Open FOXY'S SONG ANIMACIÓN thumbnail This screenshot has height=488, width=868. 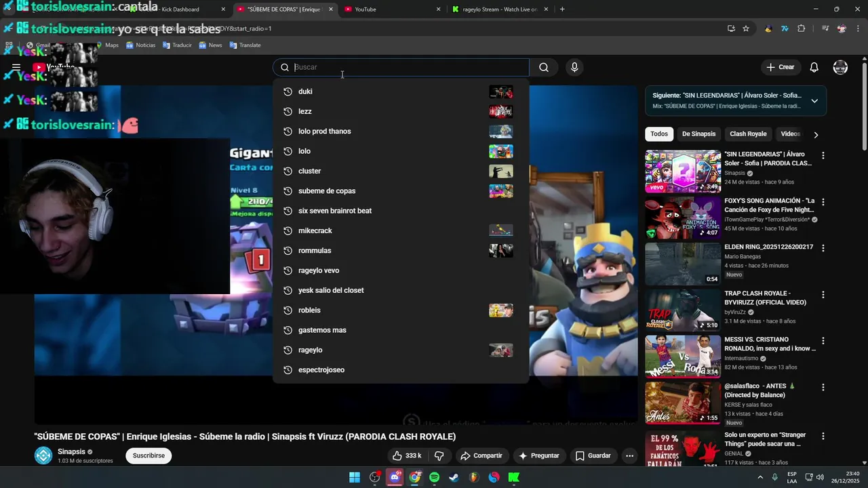click(x=683, y=218)
